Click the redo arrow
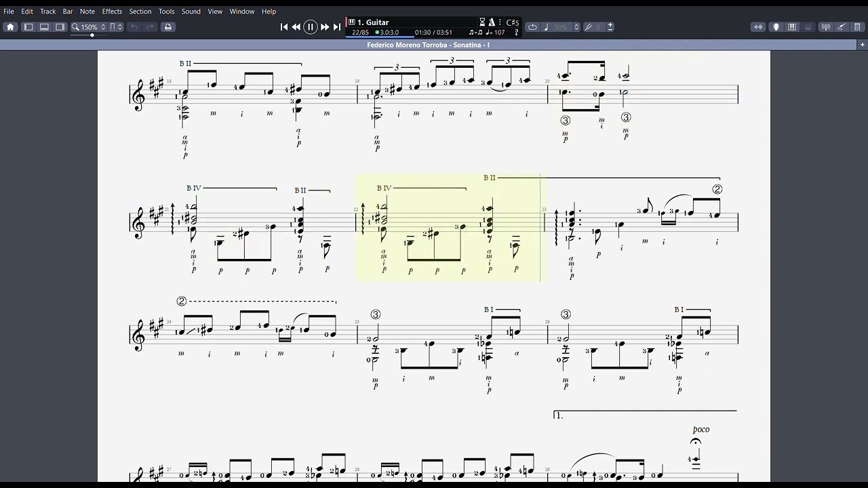Image resolution: width=868 pixels, height=488 pixels. click(x=151, y=27)
